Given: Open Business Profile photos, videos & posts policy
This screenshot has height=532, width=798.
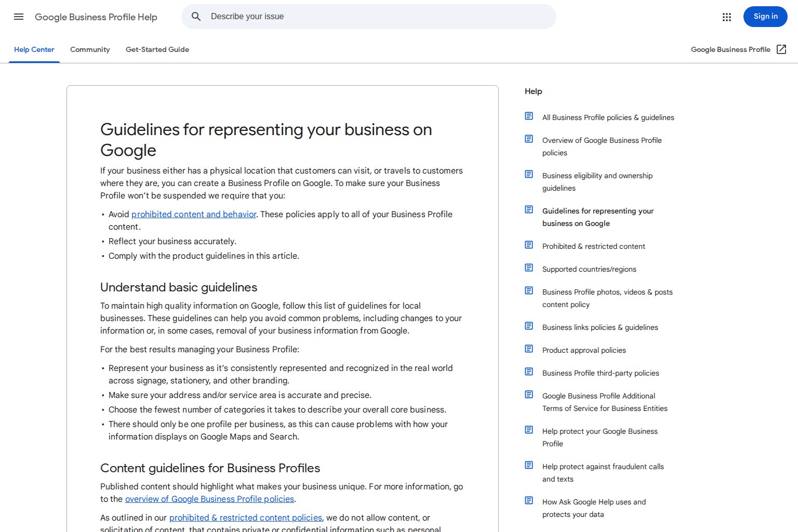Looking at the screenshot, I should [607, 298].
